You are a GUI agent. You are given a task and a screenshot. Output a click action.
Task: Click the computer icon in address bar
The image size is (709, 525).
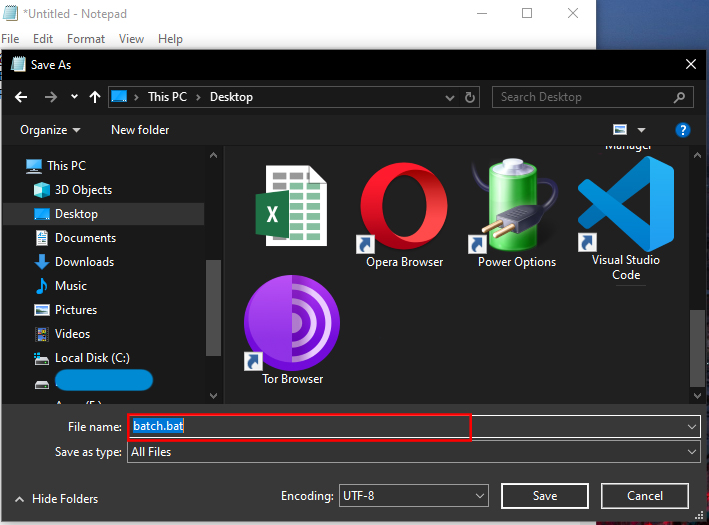119,96
